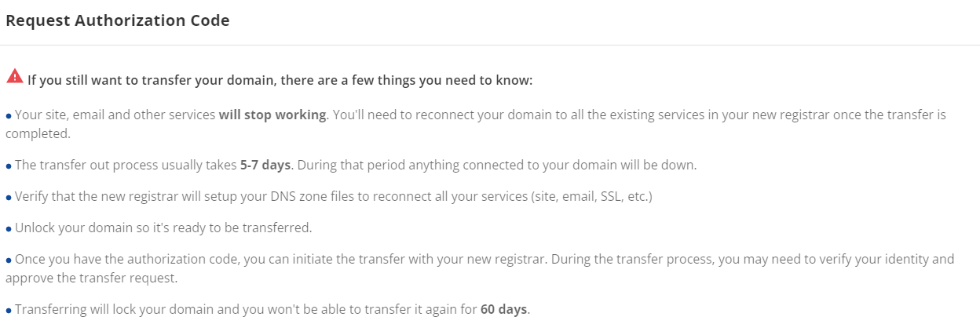Screen dimensions: 980x335
Task: Click the bullet before 'The transfer out process'
Action: pos(9,166)
